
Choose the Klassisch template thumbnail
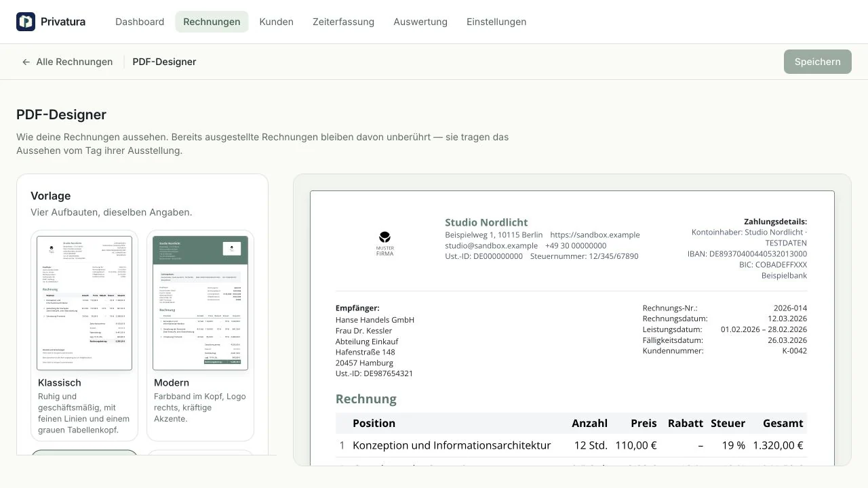click(84, 303)
